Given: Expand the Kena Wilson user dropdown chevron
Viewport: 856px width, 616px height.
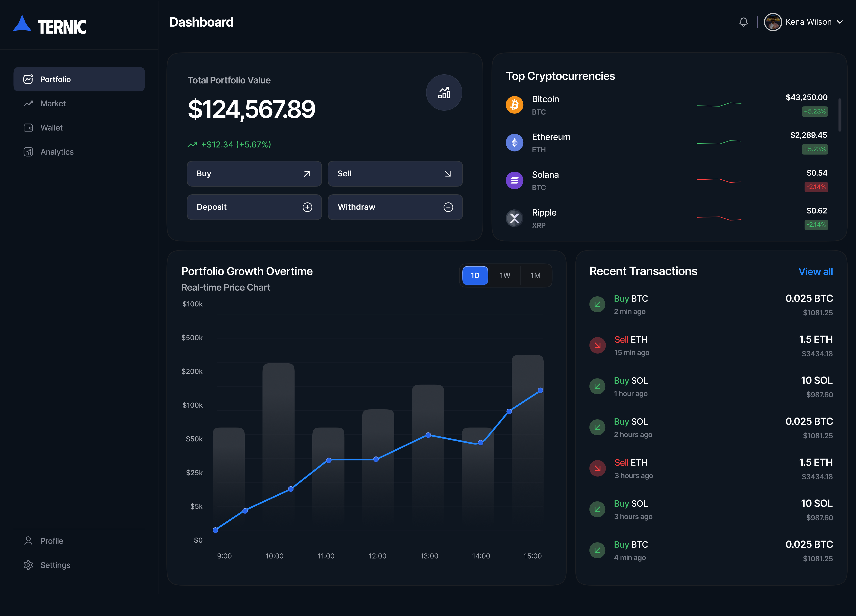Looking at the screenshot, I should pyautogui.click(x=840, y=22).
